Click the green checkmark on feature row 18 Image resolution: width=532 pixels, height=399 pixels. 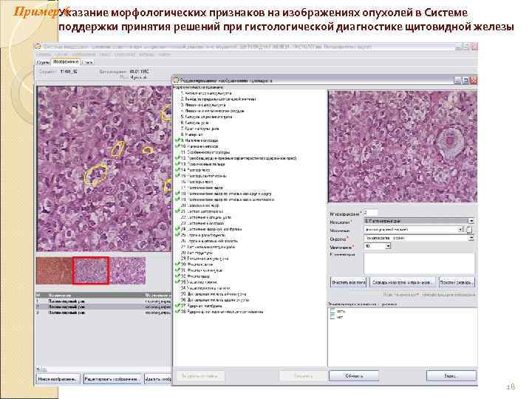click(x=177, y=194)
